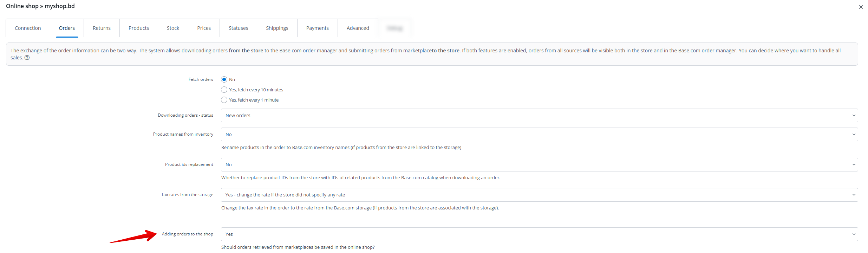The width and height of the screenshot is (868, 253).
Task: Open the Adding orders to shop dropdown
Action: pos(539,234)
